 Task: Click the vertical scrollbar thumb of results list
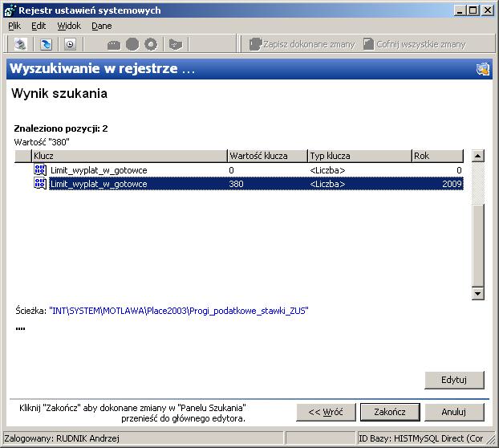click(x=478, y=245)
